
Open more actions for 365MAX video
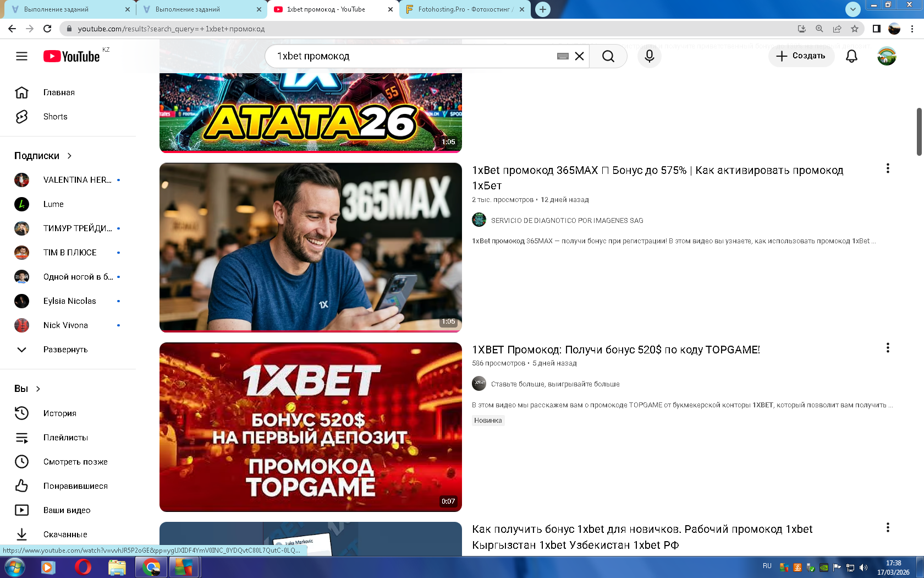click(888, 168)
